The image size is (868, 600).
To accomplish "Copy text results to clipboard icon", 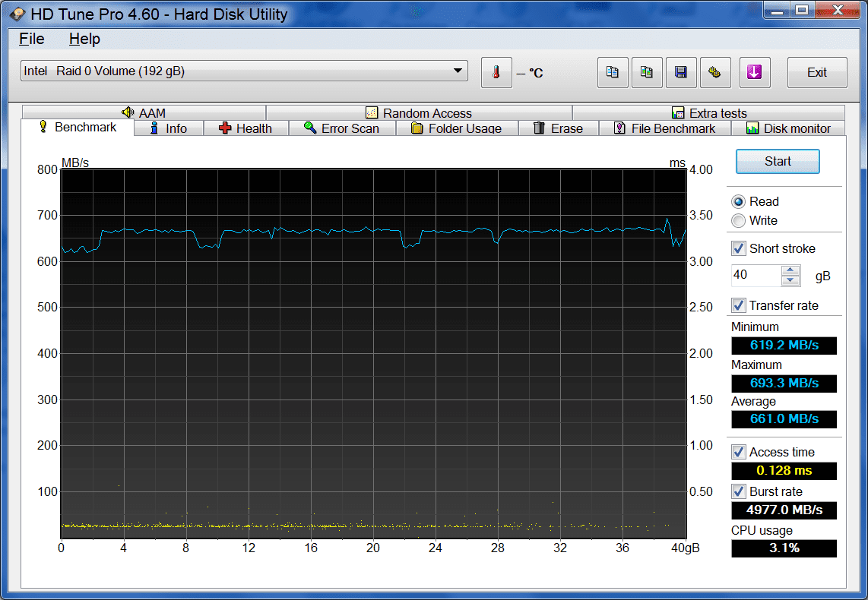I will tap(613, 72).
